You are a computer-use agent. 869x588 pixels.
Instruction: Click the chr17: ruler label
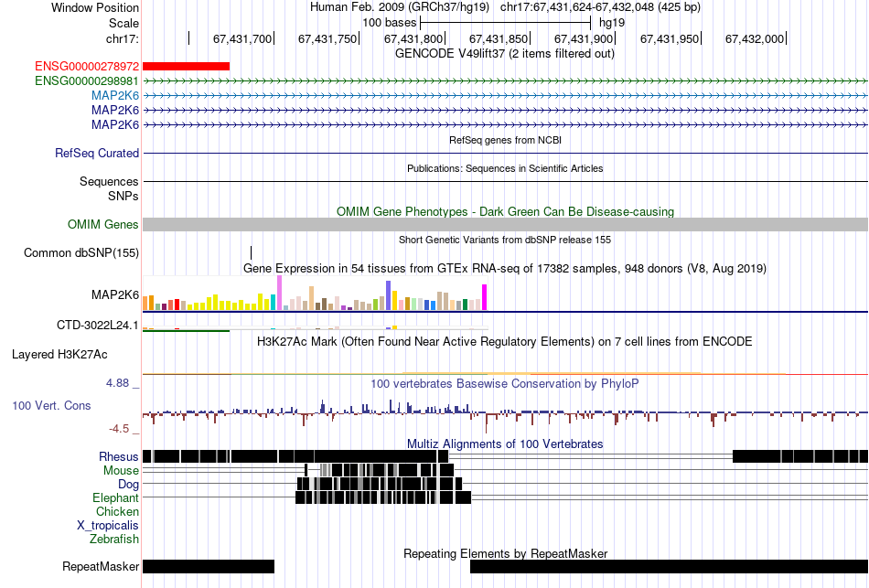click(x=123, y=38)
